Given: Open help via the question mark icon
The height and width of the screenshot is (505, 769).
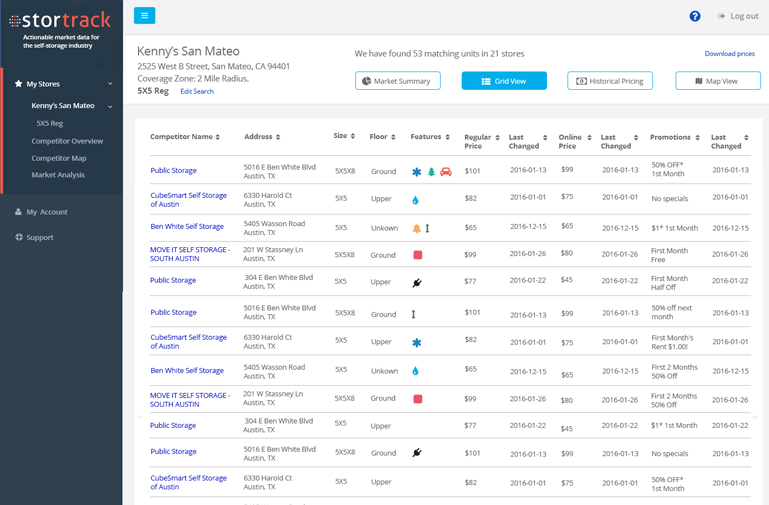Looking at the screenshot, I should pos(695,16).
